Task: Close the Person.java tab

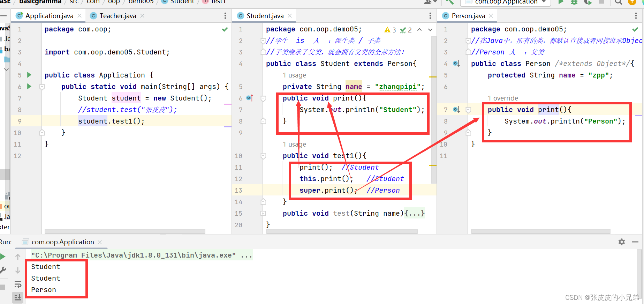Action: 491,16
